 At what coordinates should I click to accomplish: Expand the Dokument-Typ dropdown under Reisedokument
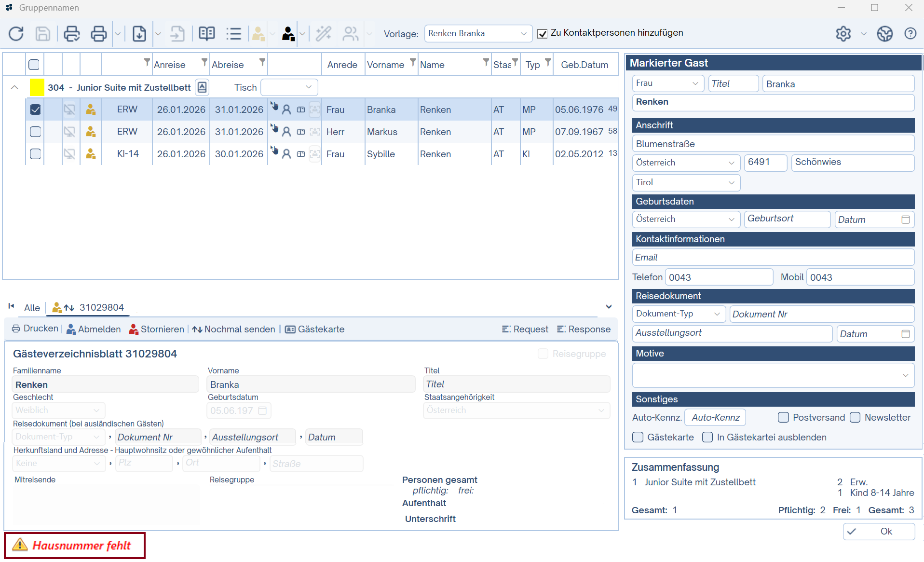click(679, 314)
